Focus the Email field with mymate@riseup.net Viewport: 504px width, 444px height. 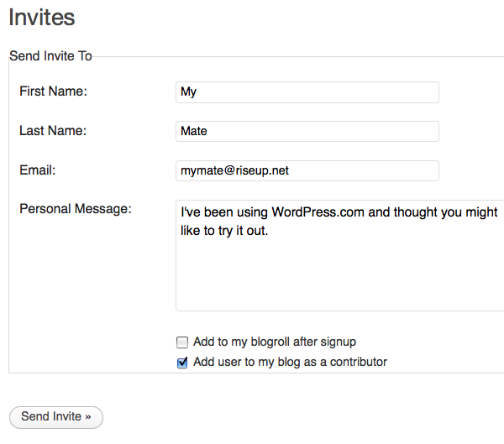pyautogui.click(x=307, y=171)
